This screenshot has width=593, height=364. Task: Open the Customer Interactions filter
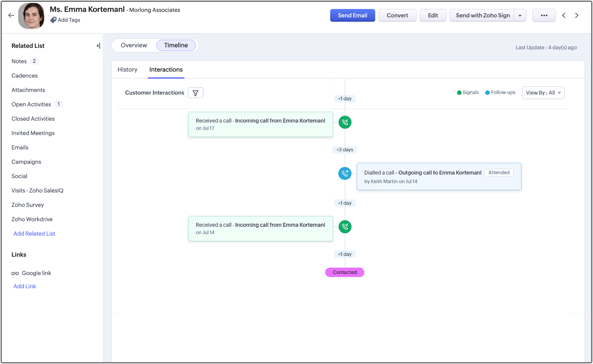coord(195,93)
